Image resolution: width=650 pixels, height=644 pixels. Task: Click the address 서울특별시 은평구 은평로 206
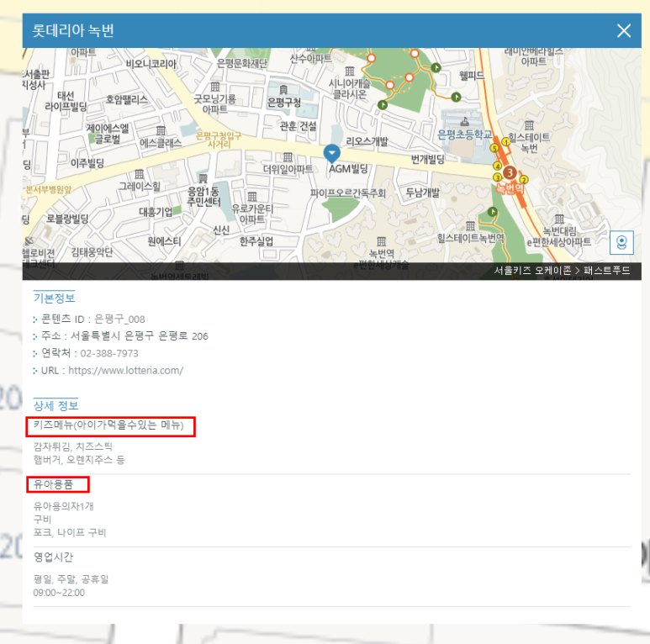pyautogui.click(x=140, y=336)
